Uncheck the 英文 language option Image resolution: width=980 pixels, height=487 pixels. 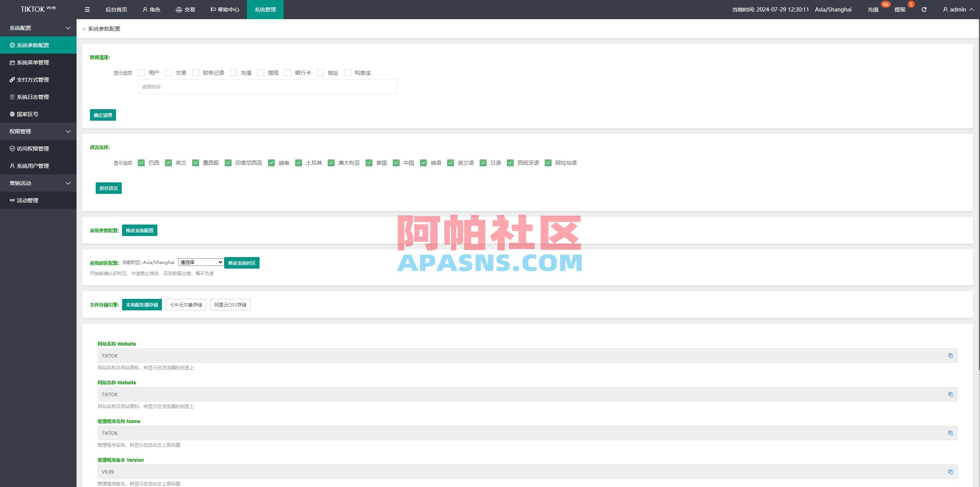(x=168, y=162)
